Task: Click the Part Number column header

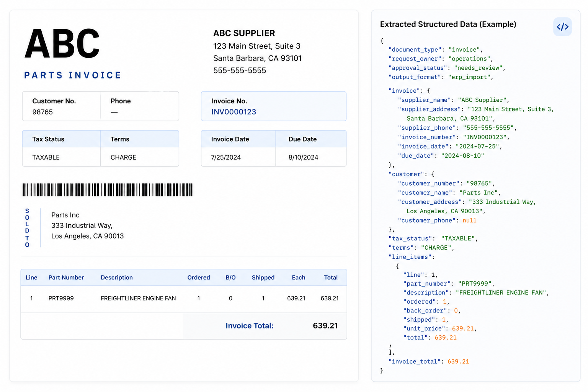Action: click(x=66, y=278)
